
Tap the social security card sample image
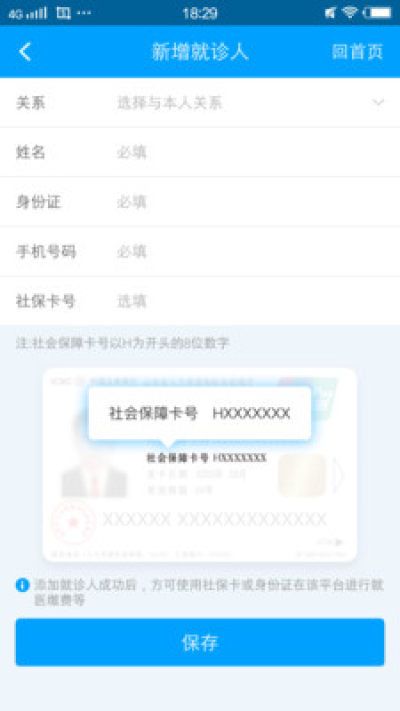tap(200, 465)
